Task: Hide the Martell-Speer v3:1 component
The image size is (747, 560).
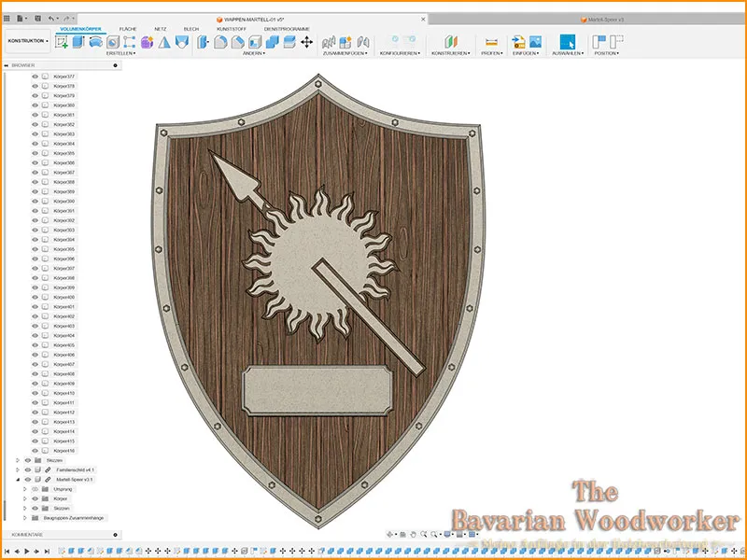Action: point(28,480)
